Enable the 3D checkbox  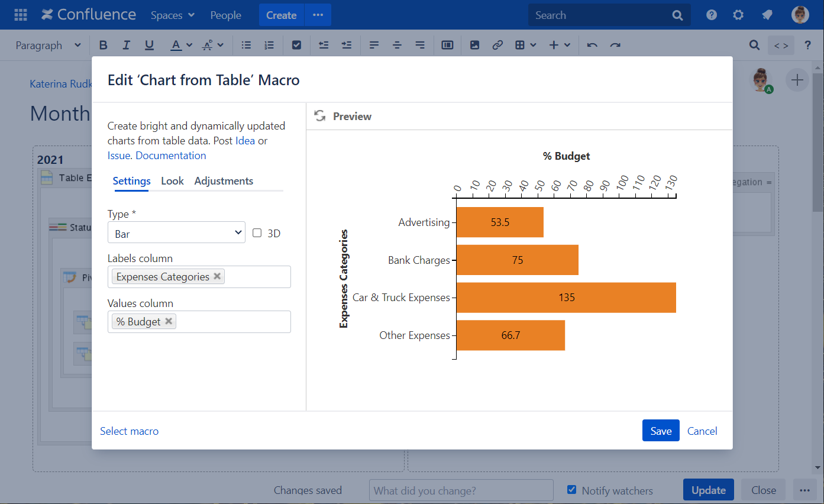coord(257,233)
